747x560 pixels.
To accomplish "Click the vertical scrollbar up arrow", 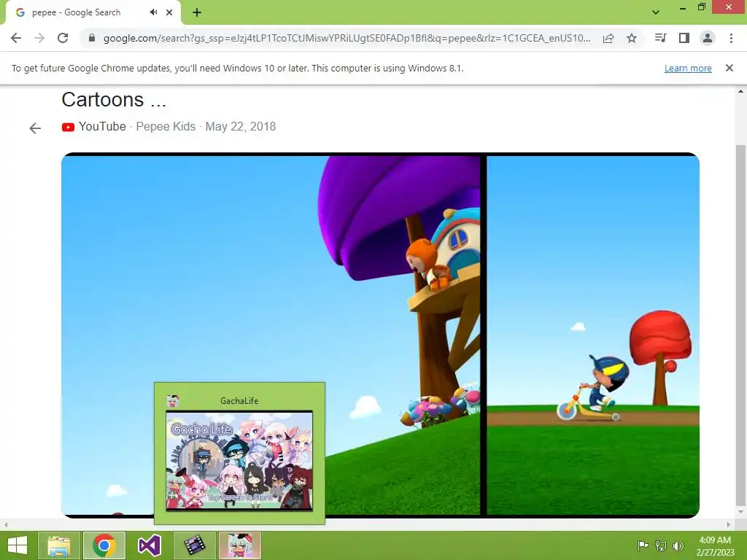I will 740,91.
